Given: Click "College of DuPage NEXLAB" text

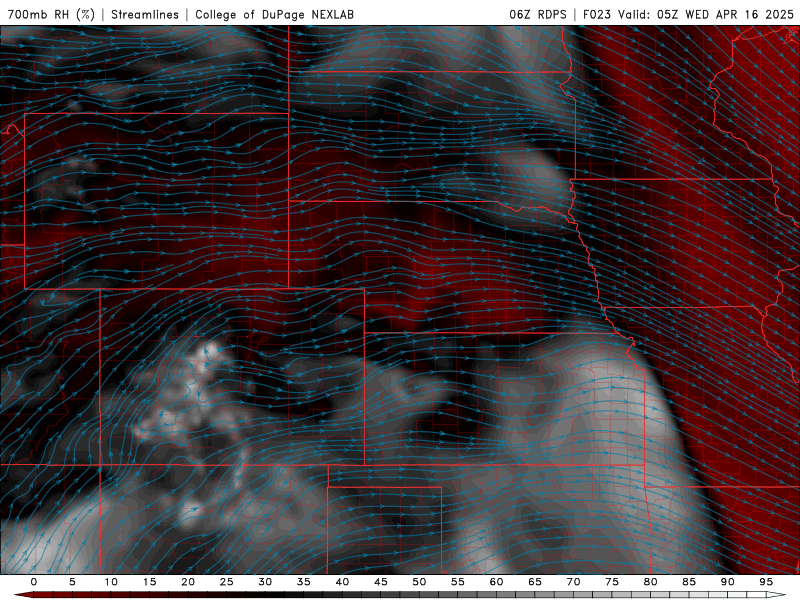Looking at the screenshot, I should (x=274, y=14).
